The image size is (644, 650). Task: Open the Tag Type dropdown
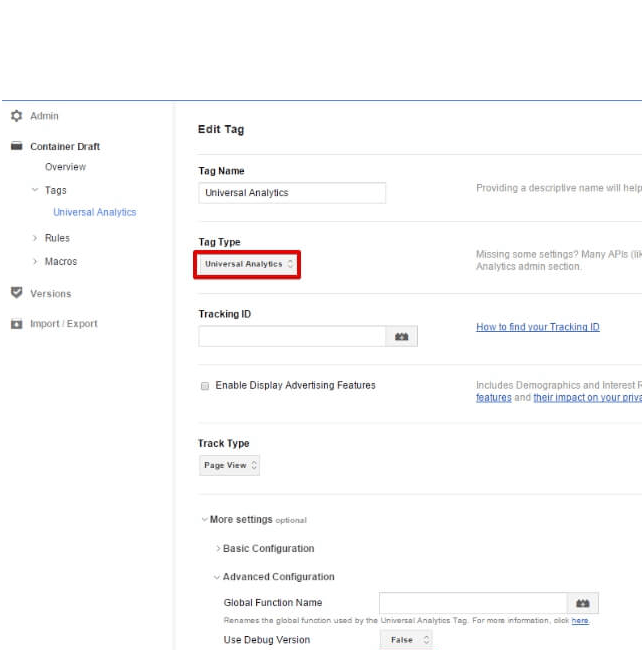click(247, 264)
